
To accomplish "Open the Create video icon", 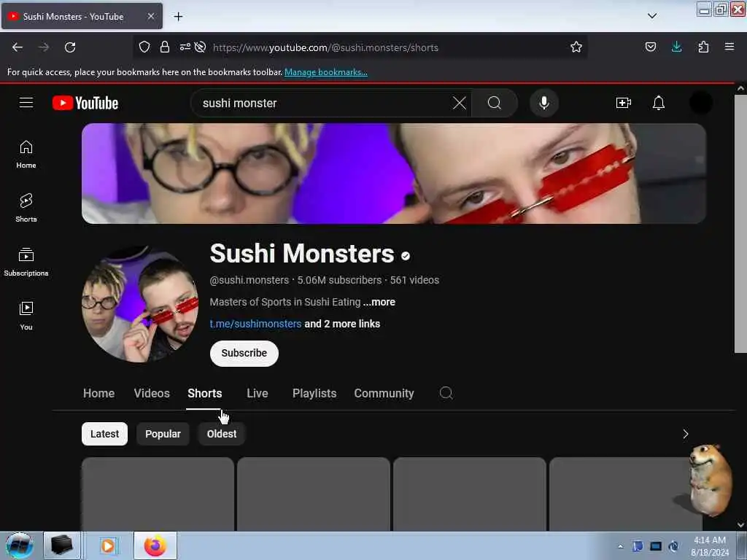I will click(x=623, y=103).
